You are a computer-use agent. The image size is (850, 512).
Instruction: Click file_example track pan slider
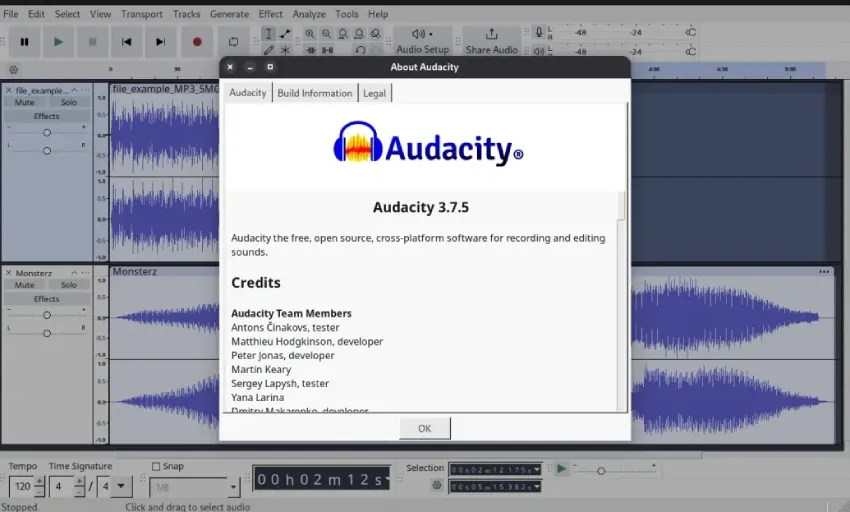pyautogui.click(x=47, y=151)
